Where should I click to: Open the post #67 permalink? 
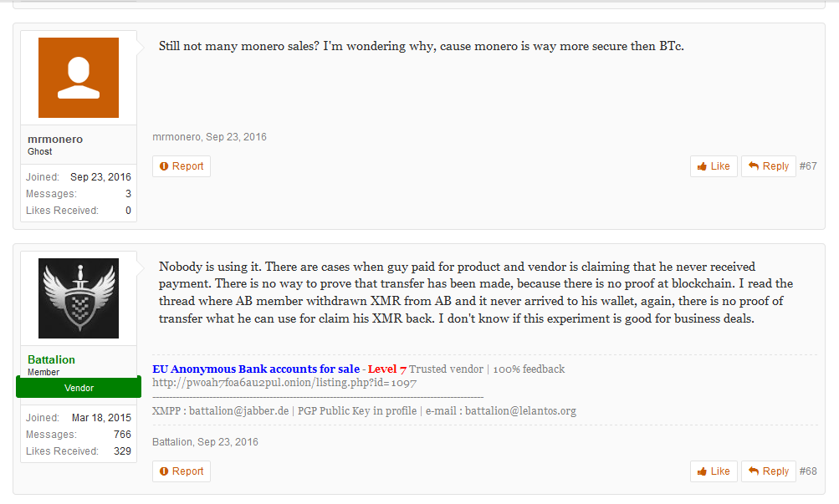808,166
